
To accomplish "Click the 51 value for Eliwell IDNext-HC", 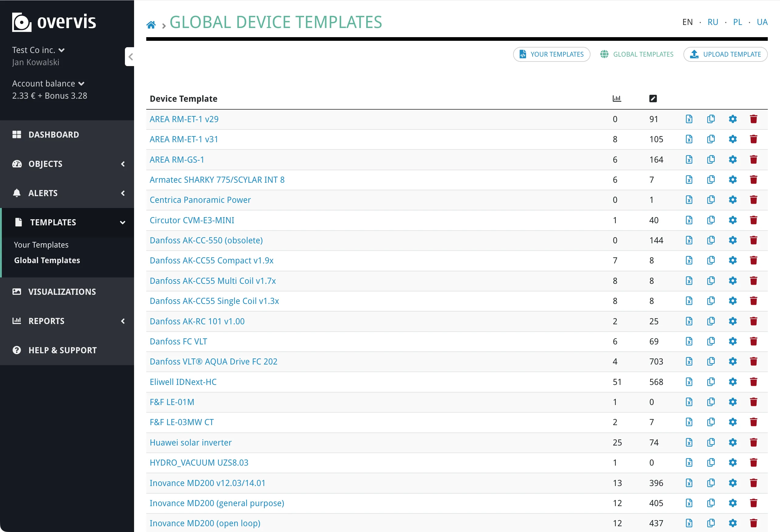I will click(617, 382).
